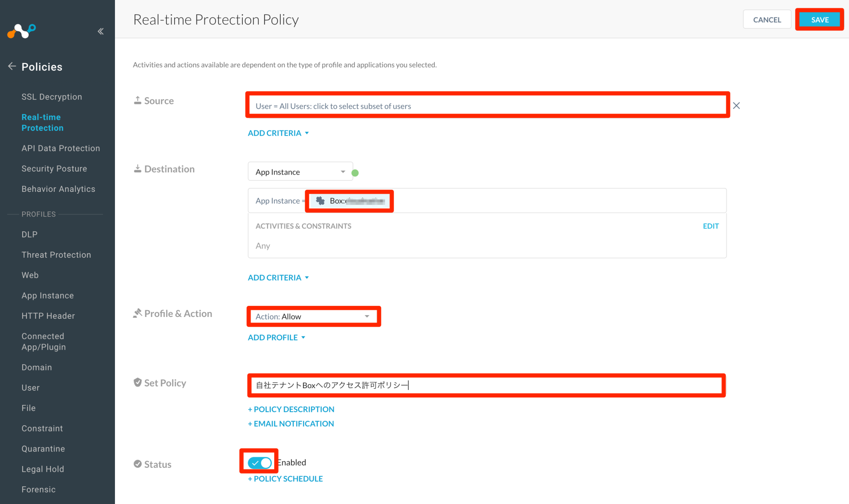Click the green status dot near App Instance
Image resolution: width=849 pixels, height=504 pixels.
click(355, 172)
